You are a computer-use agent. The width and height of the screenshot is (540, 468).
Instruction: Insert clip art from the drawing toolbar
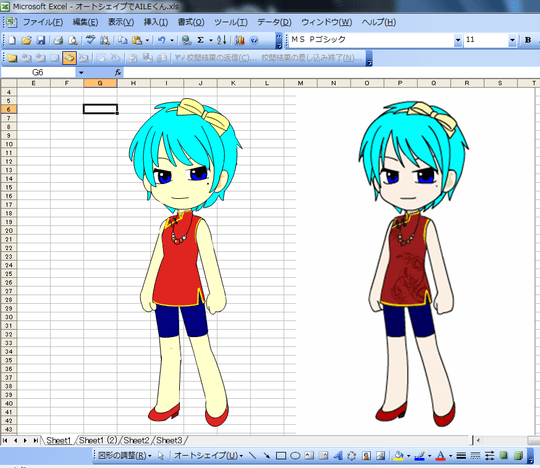[x=366, y=456]
